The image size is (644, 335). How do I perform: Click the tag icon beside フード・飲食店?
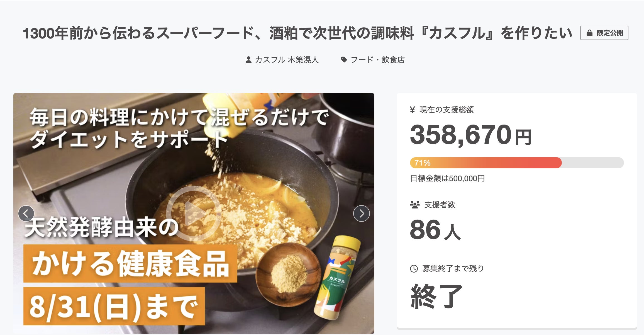click(x=344, y=60)
